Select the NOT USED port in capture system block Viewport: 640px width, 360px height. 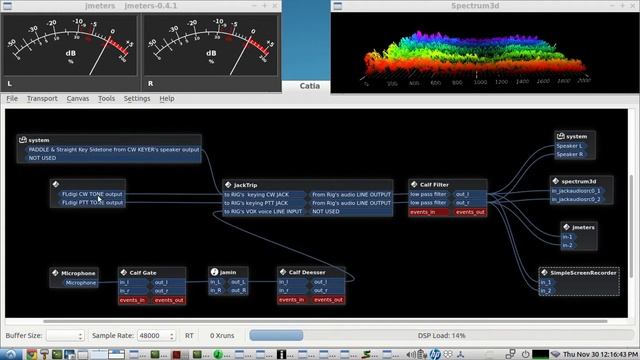[113, 158]
